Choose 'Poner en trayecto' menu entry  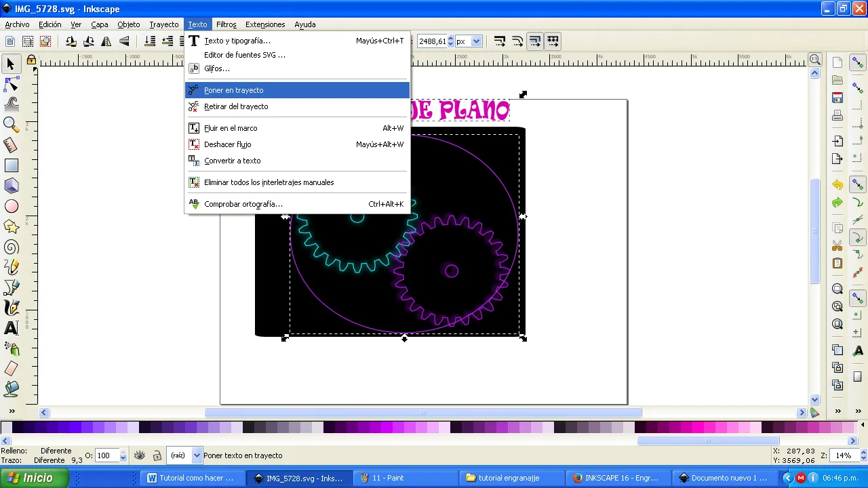point(297,90)
